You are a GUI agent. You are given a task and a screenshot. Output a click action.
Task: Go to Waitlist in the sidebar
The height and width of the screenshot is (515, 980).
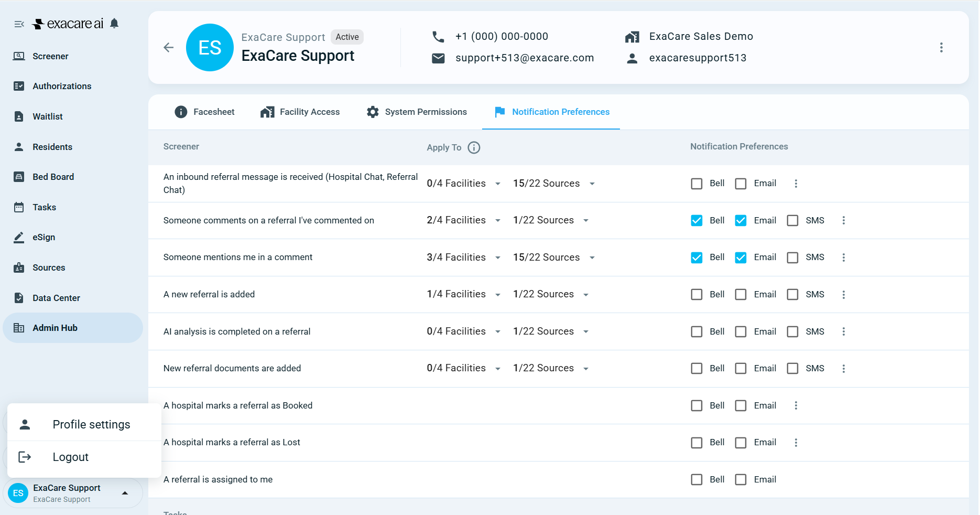(x=73, y=116)
